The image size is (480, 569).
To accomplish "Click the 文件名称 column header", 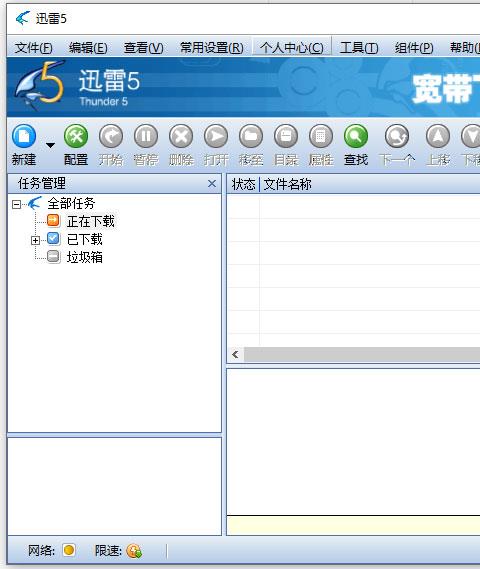I will tap(287, 184).
